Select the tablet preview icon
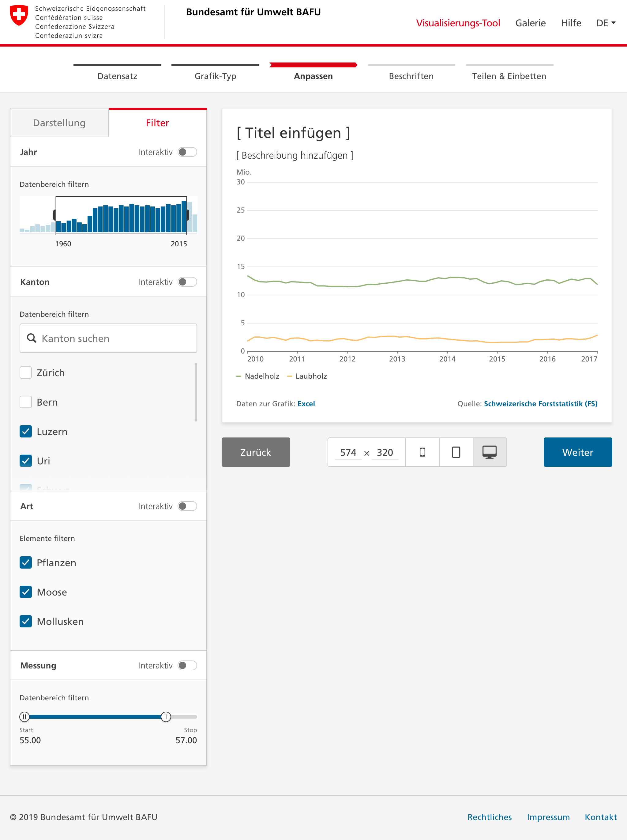The width and height of the screenshot is (627, 840). 456,452
